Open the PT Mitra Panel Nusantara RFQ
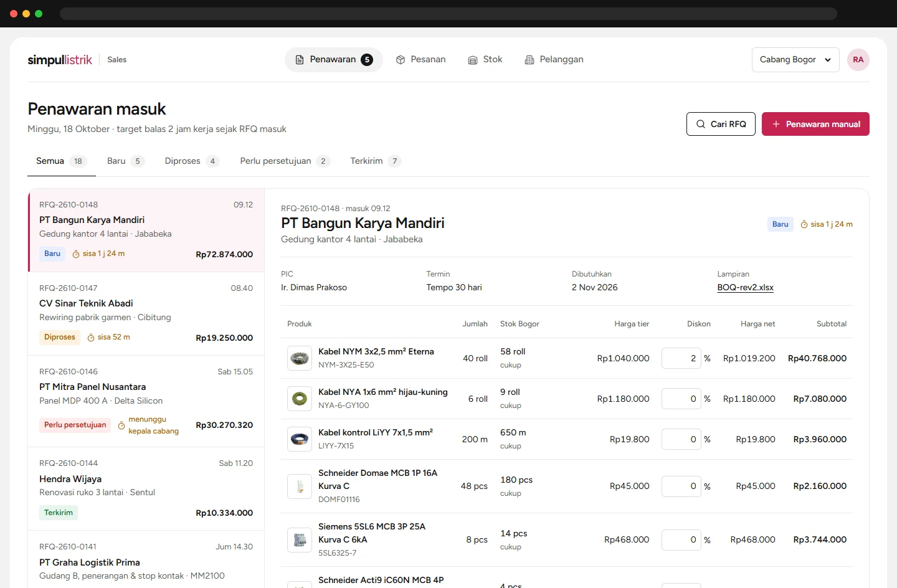Viewport: 897px width, 588px height. pyautogui.click(x=146, y=401)
